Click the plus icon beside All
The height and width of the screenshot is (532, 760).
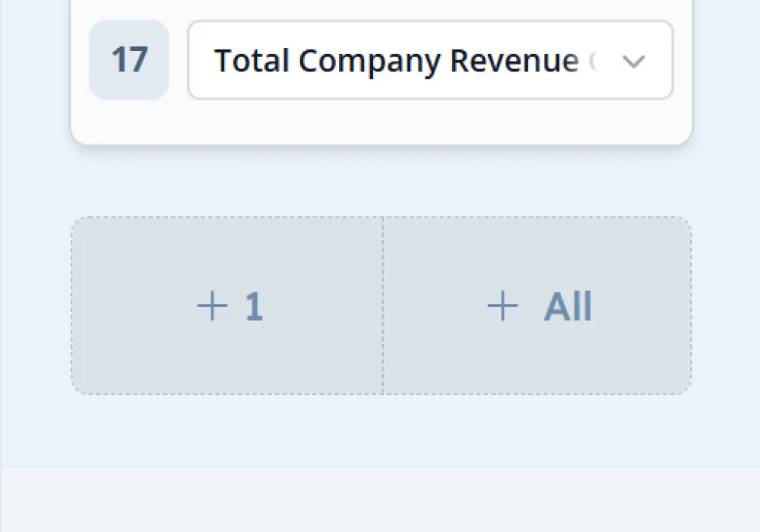(x=502, y=307)
